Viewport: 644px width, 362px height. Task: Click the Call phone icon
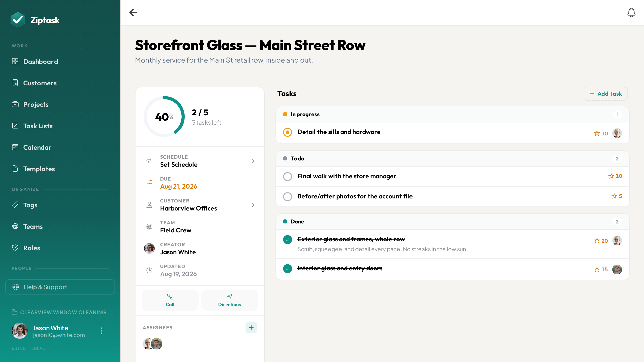tap(170, 297)
